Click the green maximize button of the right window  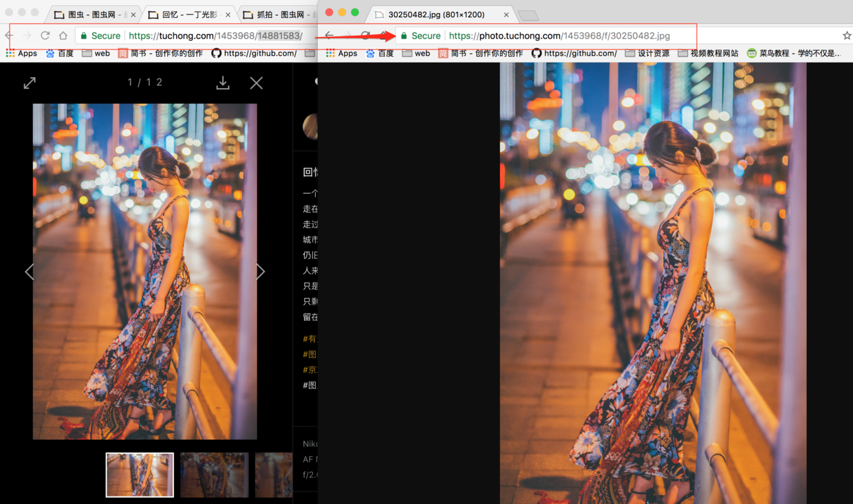click(x=355, y=12)
